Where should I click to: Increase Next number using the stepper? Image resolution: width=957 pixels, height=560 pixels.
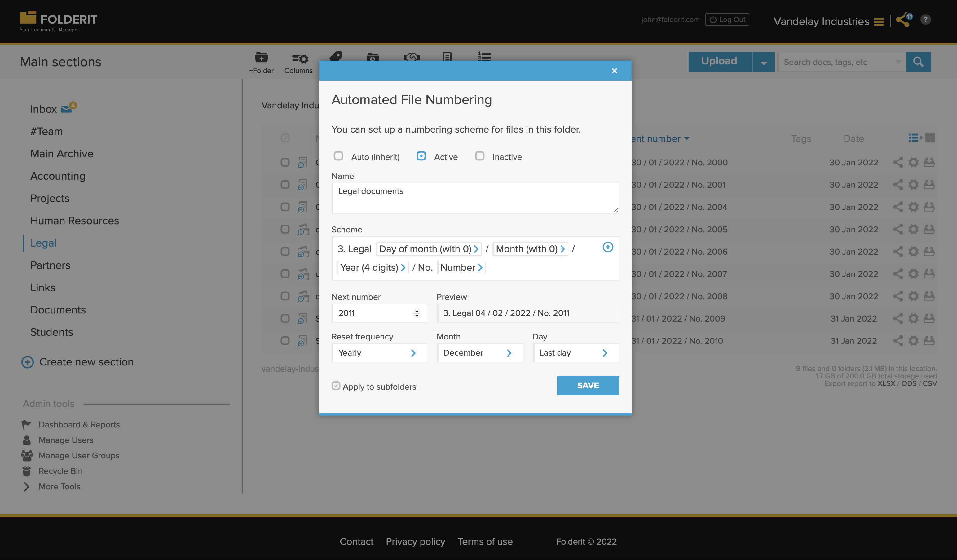pos(416,311)
